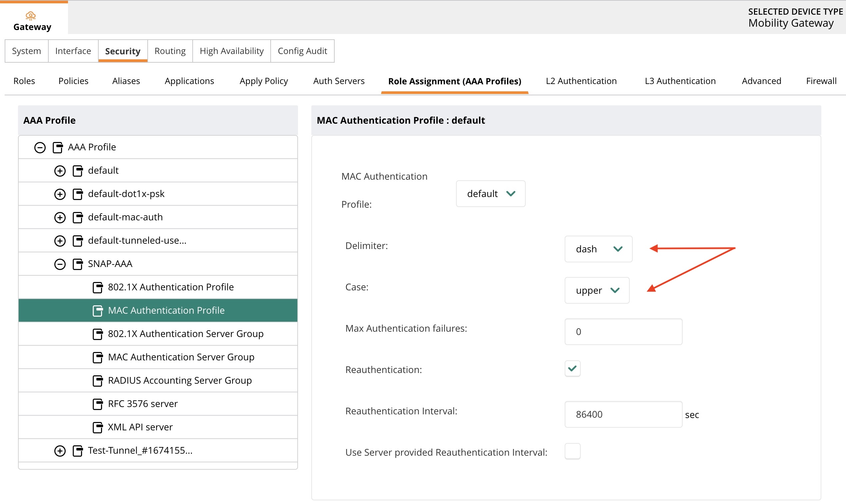Open the L2 Authentication sub-tab

click(x=581, y=81)
